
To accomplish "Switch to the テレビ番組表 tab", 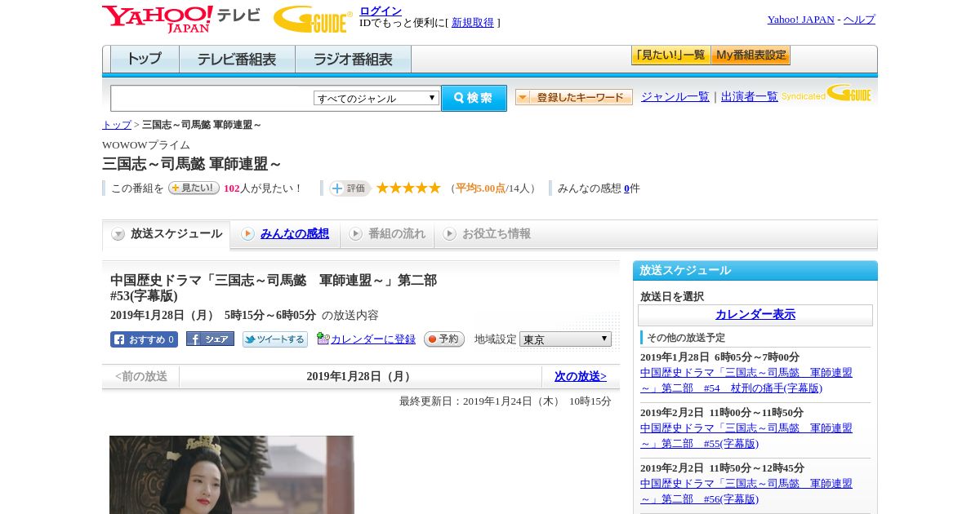I will coord(237,60).
